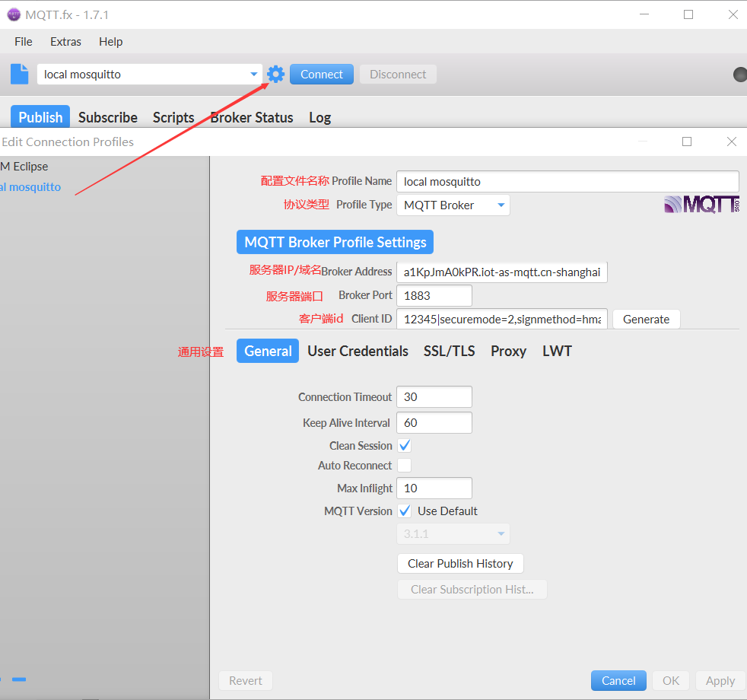
Task: Apply the profile changes
Action: [x=719, y=680]
